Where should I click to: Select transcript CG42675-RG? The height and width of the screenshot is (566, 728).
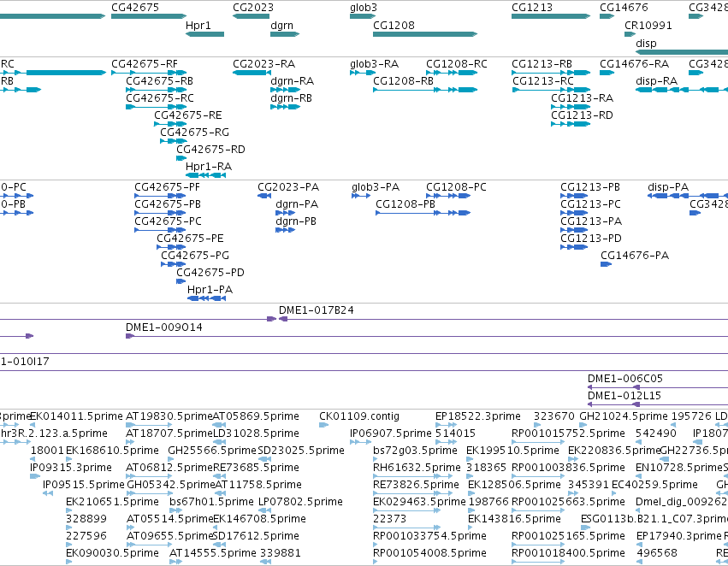click(x=194, y=133)
